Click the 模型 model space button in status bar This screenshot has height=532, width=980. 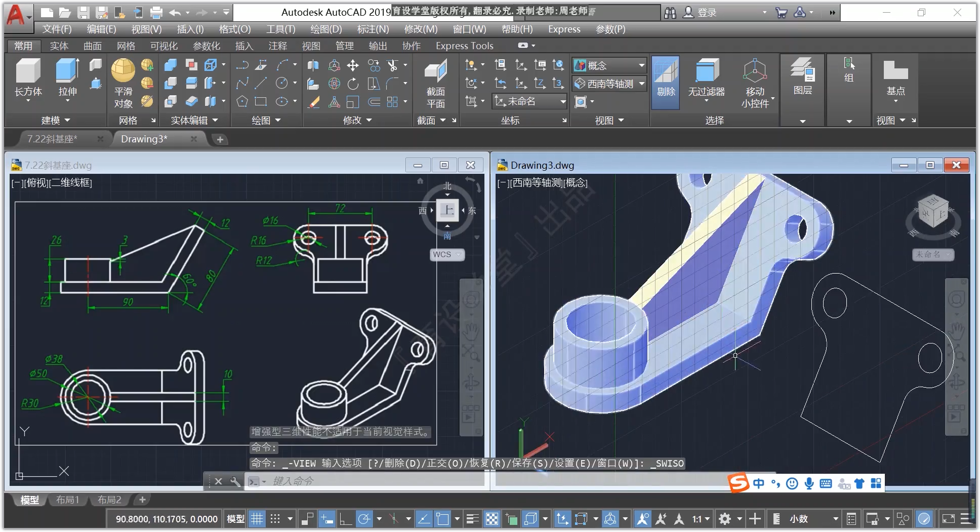(x=235, y=519)
